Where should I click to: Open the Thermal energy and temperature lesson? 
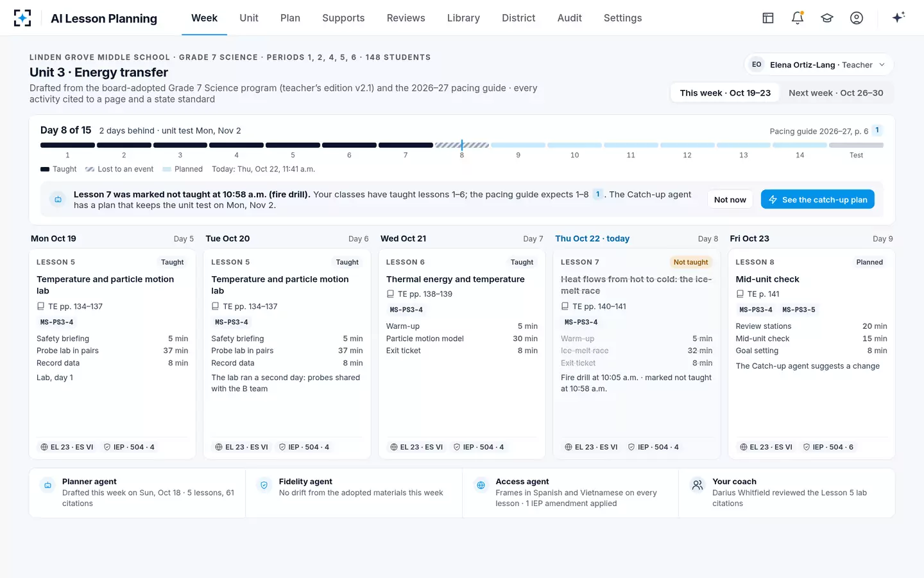455,279
